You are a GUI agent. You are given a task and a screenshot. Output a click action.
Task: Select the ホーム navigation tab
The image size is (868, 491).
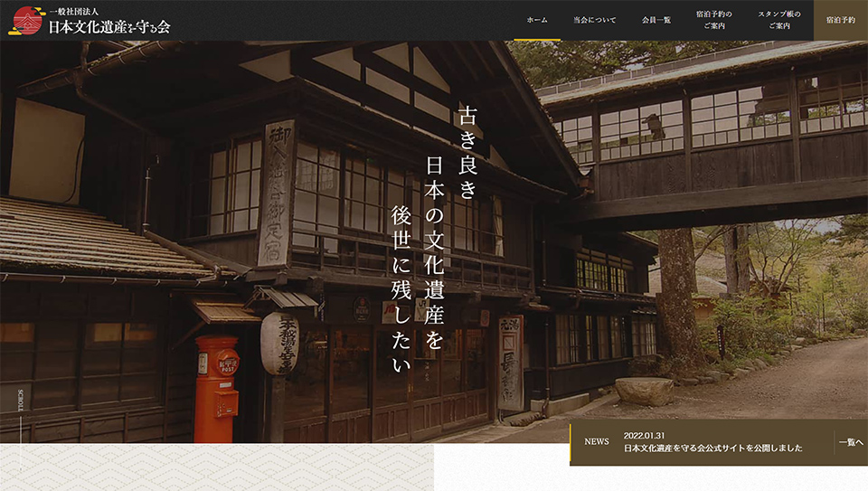tap(537, 20)
